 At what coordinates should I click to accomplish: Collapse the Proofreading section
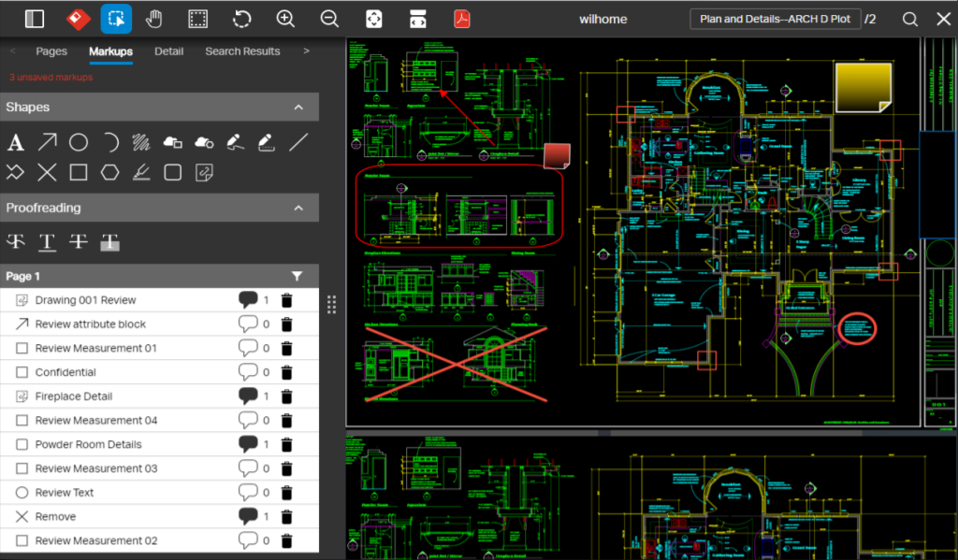(298, 208)
